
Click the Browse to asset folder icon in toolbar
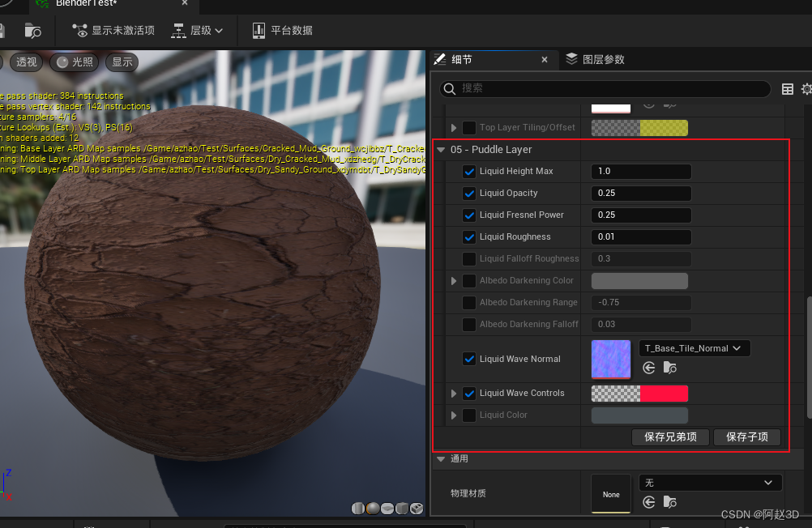point(32,31)
